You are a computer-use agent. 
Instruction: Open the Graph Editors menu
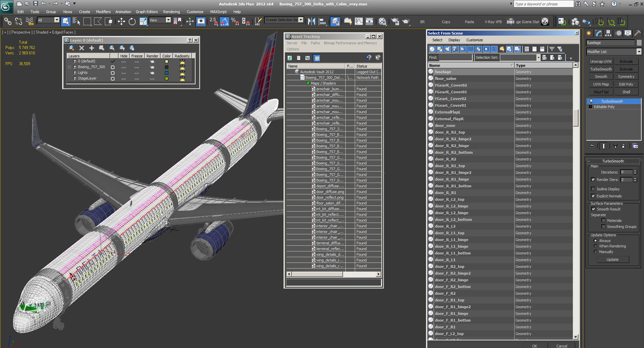tap(147, 12)
